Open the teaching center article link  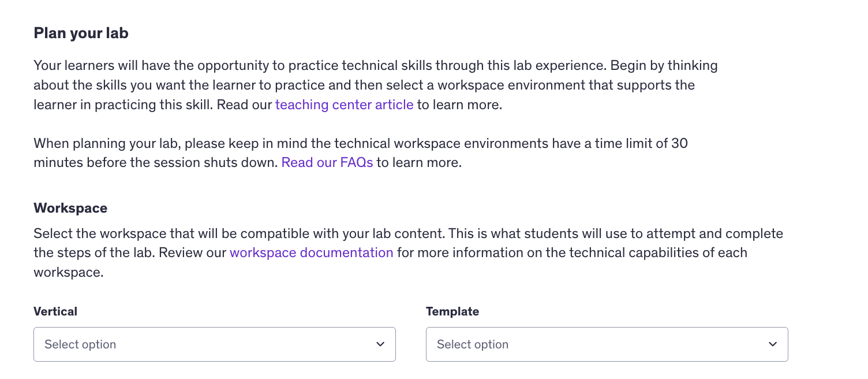[x=344, y=105]
